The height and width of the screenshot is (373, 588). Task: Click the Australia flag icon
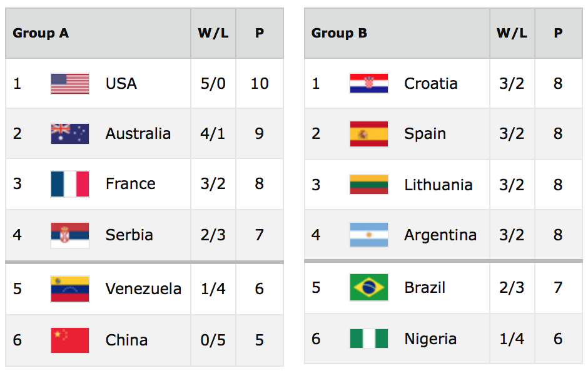(70, 134)
